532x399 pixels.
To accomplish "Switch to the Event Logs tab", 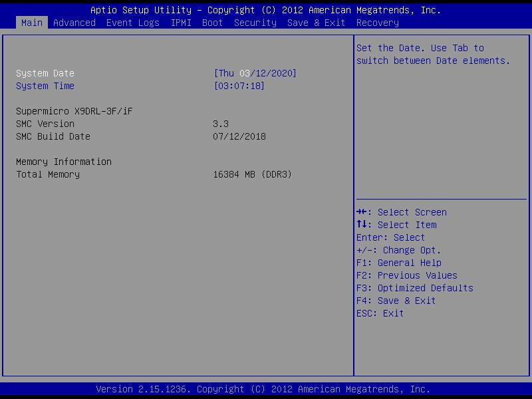I will (132, 23).
